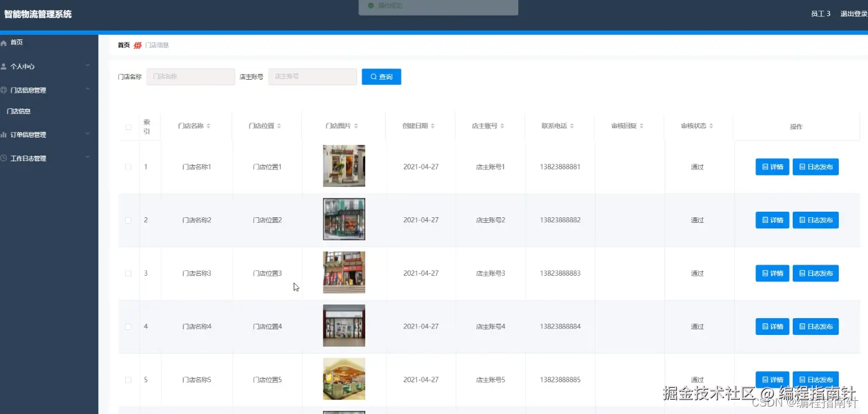Check the row 2 checkbox
Viewport: 868px width, 414px height.
[x=128, y=220]
